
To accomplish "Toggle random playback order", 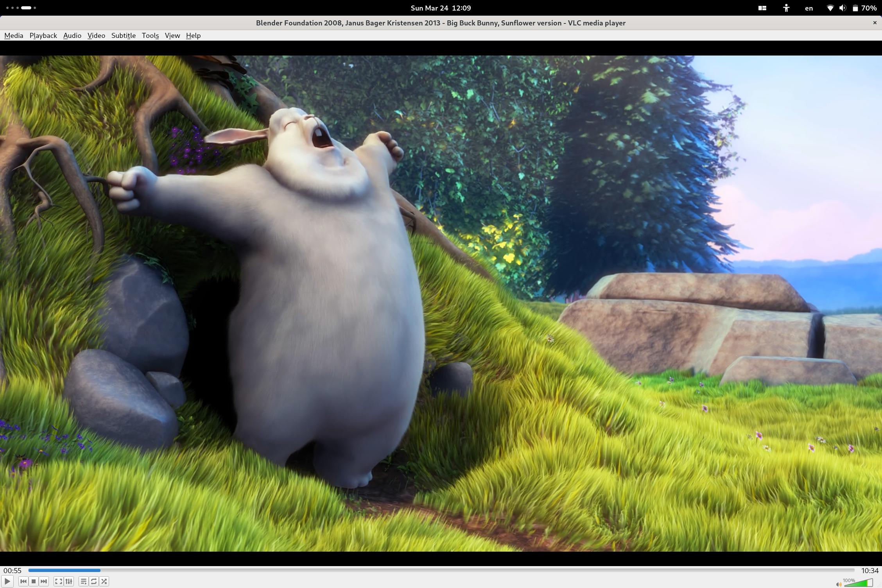I will [104, 581].
